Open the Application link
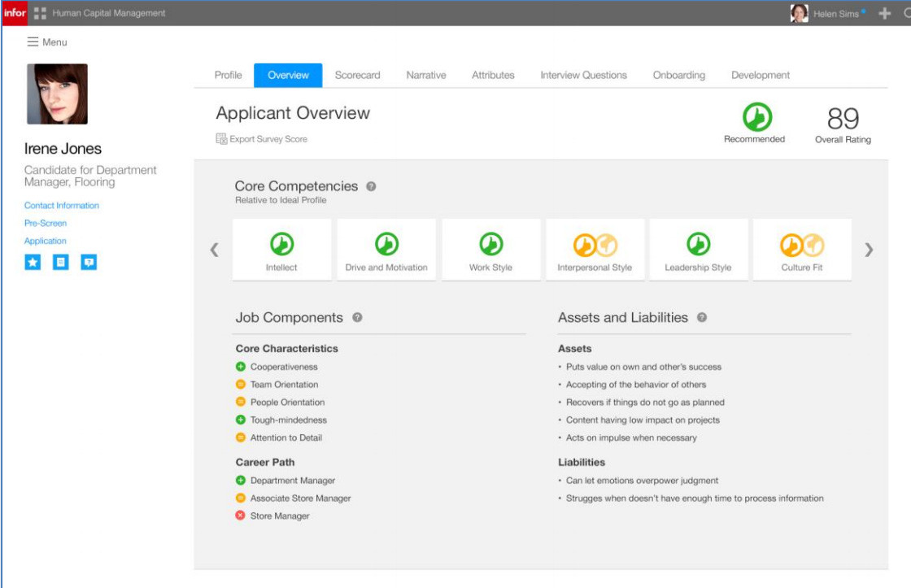This screenshot has width=911, height=588. pos(46,241)
